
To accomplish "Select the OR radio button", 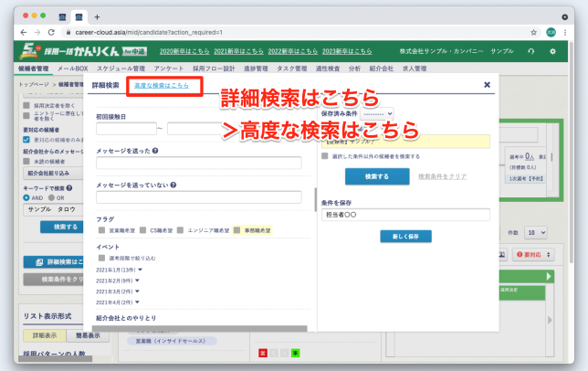I will [x=51, y=197].
